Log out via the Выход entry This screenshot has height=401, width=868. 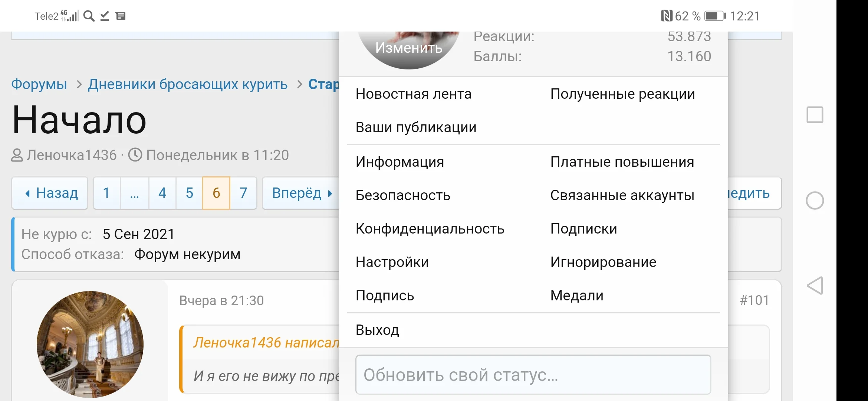377,329
